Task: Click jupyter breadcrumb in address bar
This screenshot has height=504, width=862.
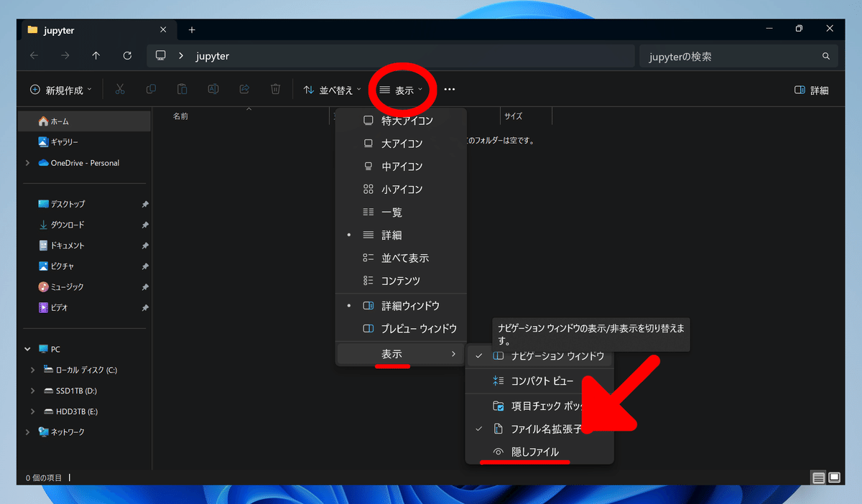Action: click(213, 56)
